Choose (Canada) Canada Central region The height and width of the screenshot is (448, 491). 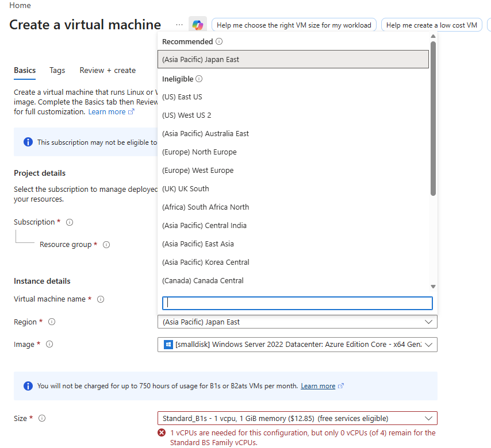pos(293,281)
